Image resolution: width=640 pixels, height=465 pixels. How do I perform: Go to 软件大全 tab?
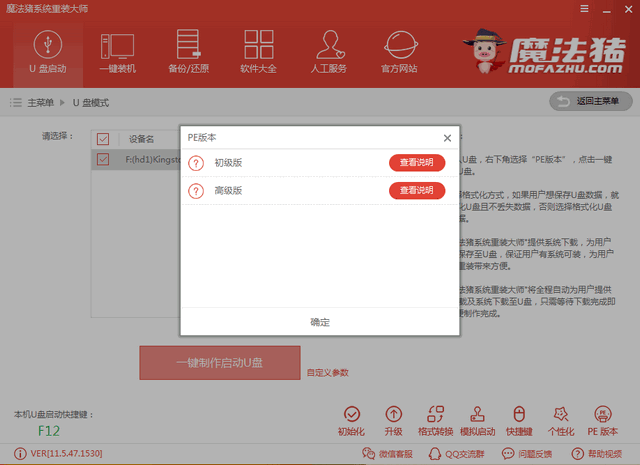pos(259,52)
